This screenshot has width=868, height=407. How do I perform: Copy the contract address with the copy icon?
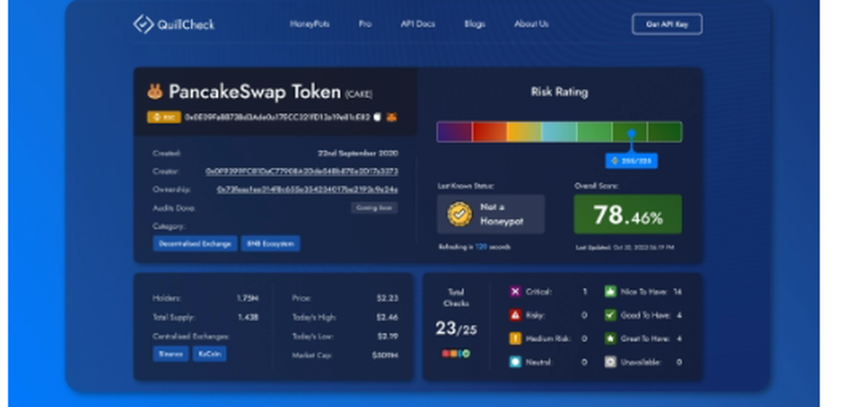pos(378,117)
